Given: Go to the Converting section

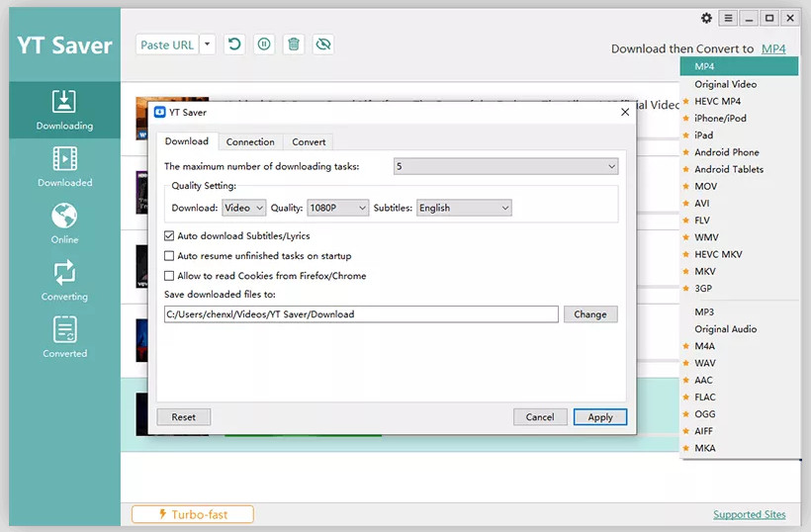Looking at the screenshot, I should point(64,280).
